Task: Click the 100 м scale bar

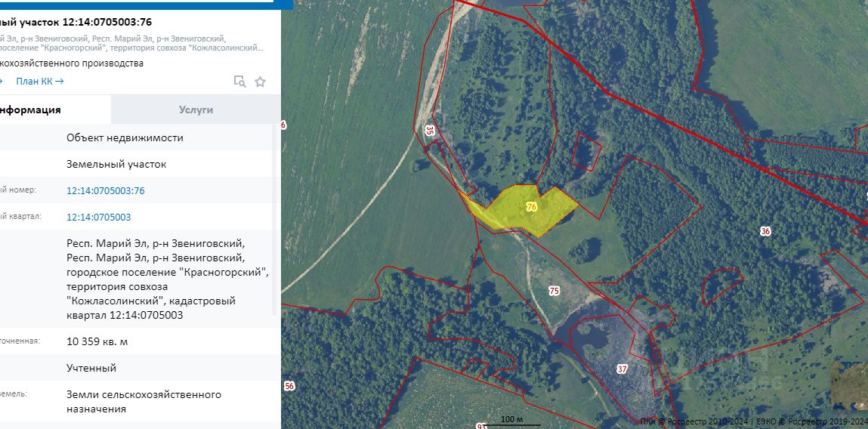Action: click(x=513, y=421)
